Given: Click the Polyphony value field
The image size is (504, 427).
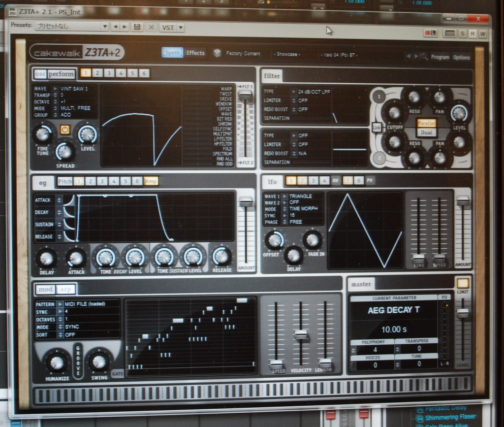Looking at the screenshot, I should [375, 350].
